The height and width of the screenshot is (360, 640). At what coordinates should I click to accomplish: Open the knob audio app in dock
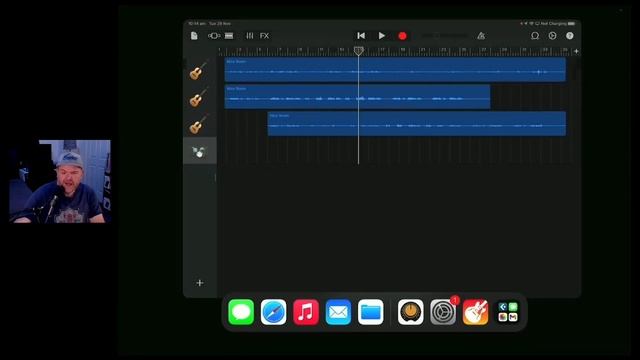pos(411,312)
